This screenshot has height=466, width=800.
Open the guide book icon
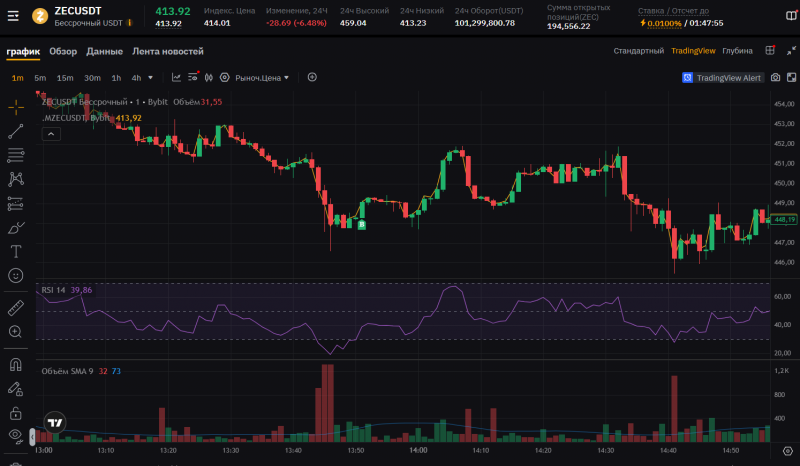coord(791,16)
